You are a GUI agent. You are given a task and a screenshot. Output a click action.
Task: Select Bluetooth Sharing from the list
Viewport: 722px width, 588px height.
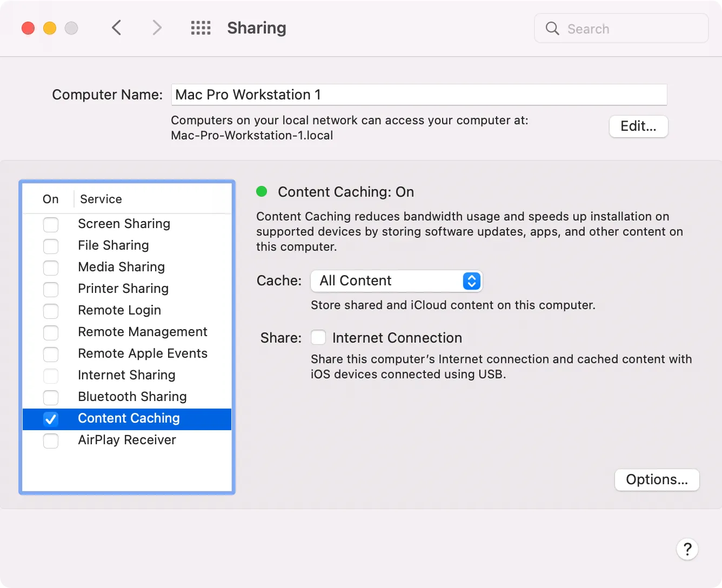(x=132, y=397)
